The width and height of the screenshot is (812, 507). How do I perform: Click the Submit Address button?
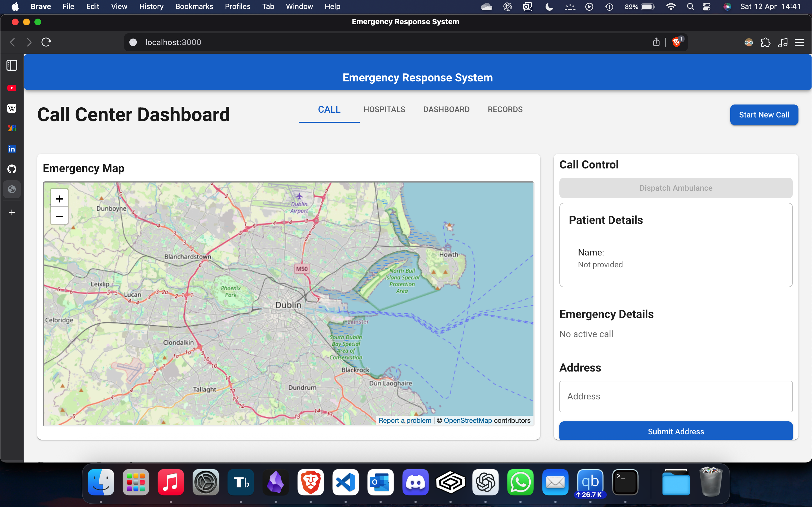point(676,431)
